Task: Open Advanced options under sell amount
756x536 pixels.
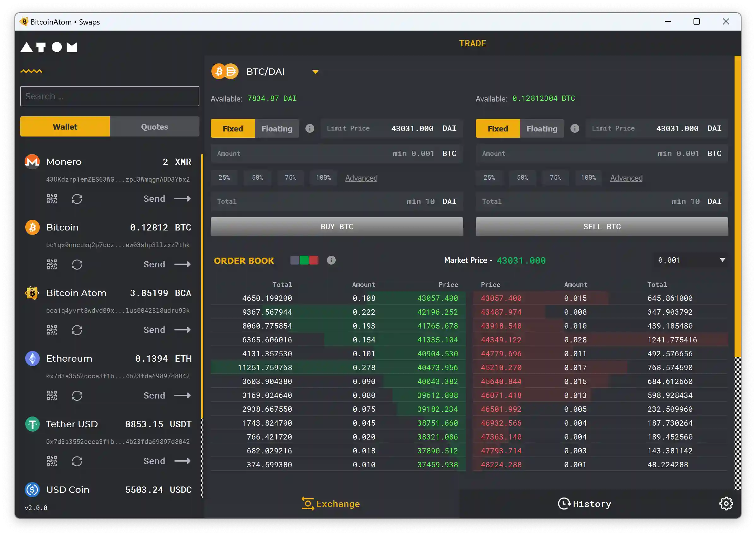Action: 626,178
